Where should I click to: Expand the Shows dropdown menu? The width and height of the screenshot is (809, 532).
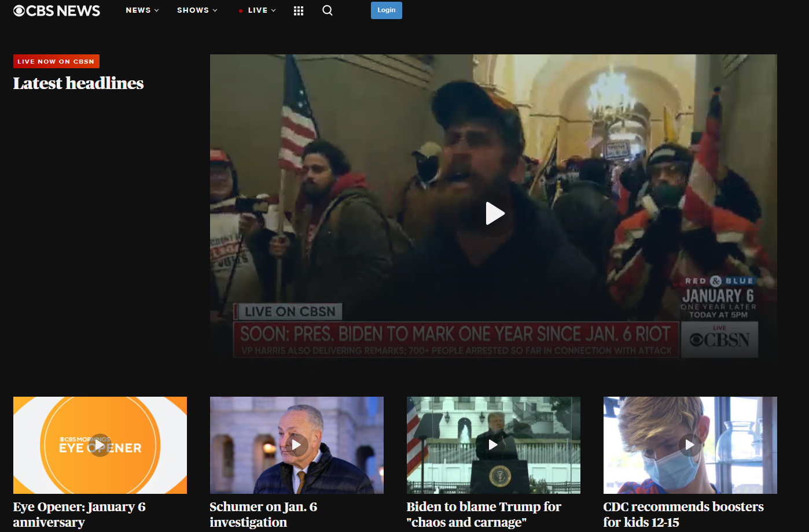197,10
